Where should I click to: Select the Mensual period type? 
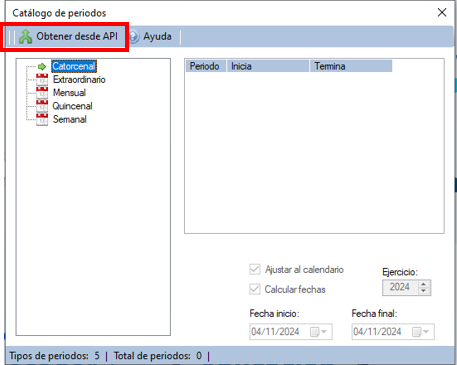[x=69, y=93]
